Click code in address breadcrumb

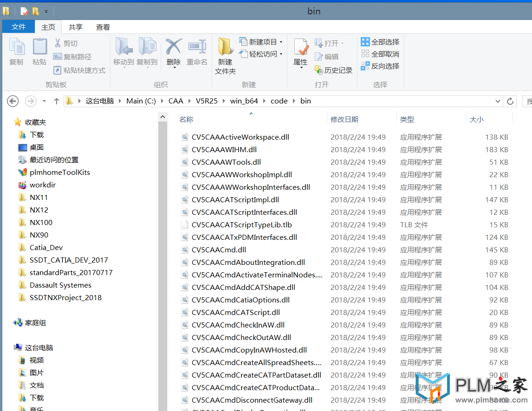pyautogui.click(x=279, y=101)
